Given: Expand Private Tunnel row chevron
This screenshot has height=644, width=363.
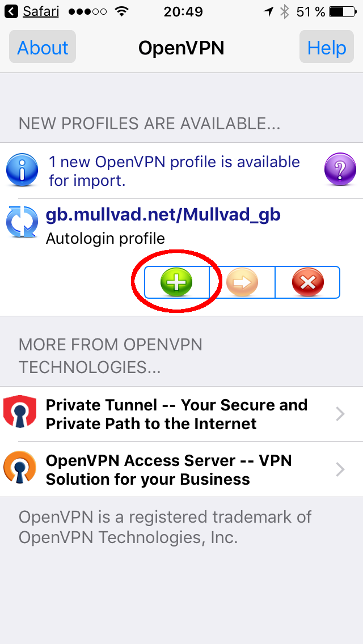Looking at the screenshot, I should (x=340, y=414).
